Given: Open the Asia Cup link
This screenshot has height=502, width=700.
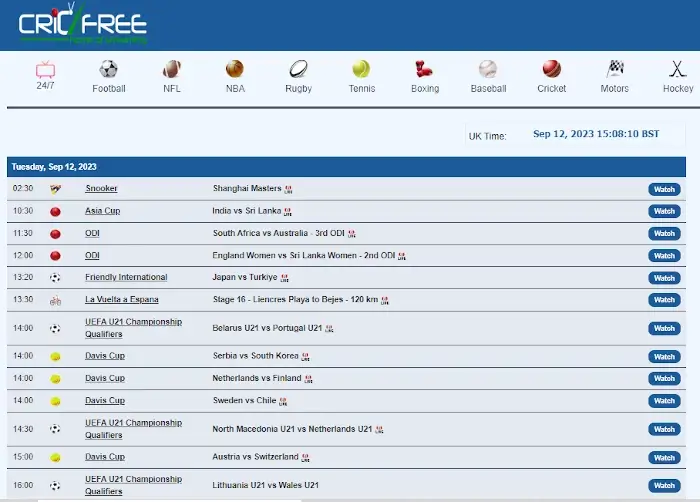Looking at the screenshot, I should pos(103,211).
